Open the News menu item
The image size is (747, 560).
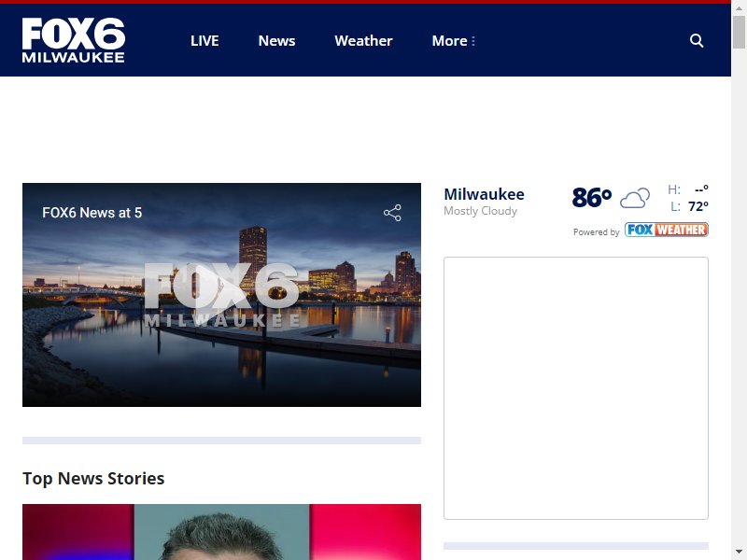[x=276, y=41]
